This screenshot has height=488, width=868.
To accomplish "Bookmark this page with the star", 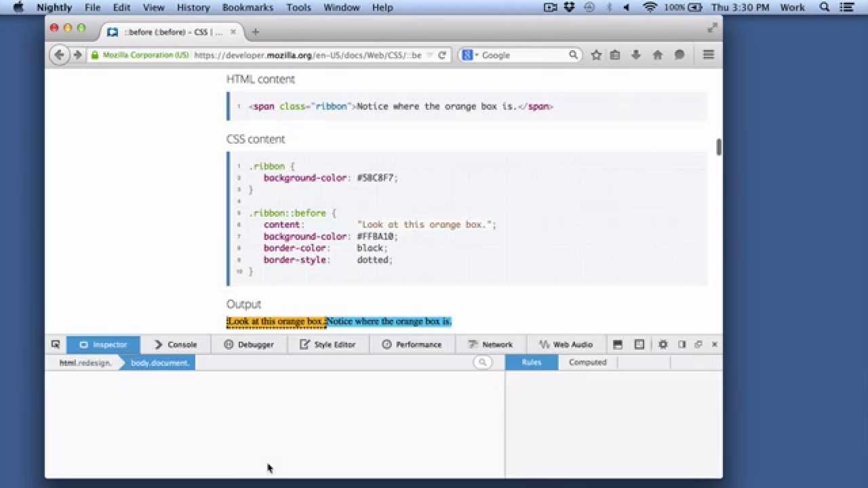I will pos(596,55).
